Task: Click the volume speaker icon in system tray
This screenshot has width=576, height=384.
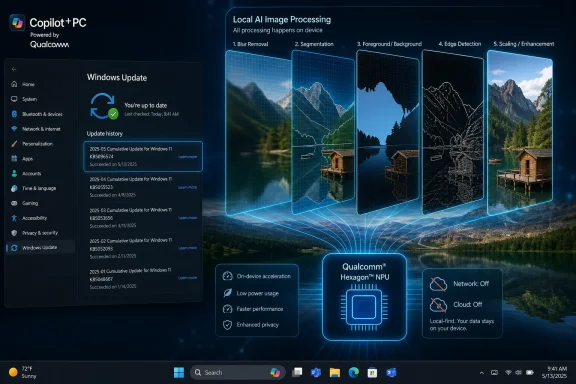Action: (518, 373)
